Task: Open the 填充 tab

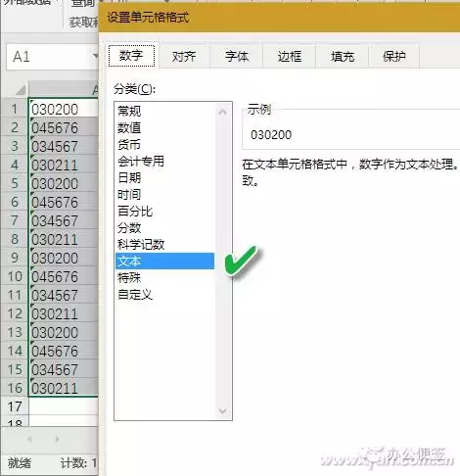Action: tap(343, 57)
